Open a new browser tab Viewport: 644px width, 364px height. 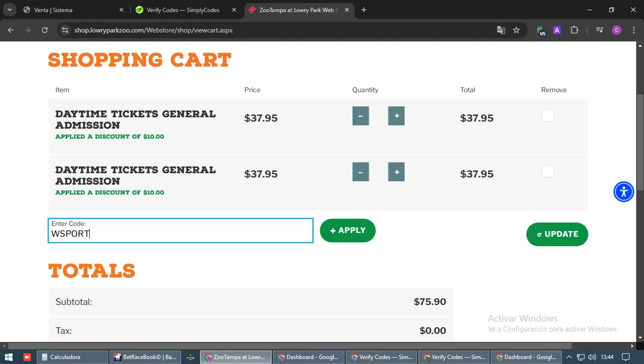click(x=364, y=10)
